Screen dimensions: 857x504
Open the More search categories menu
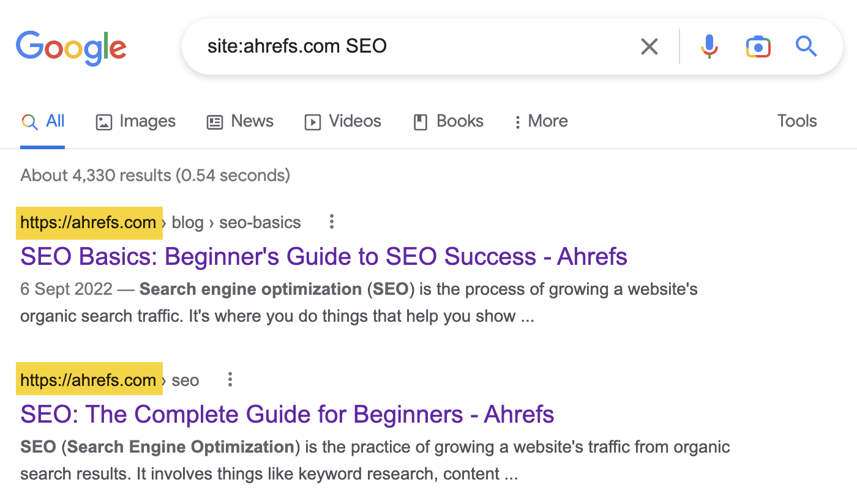pos(541,121)
